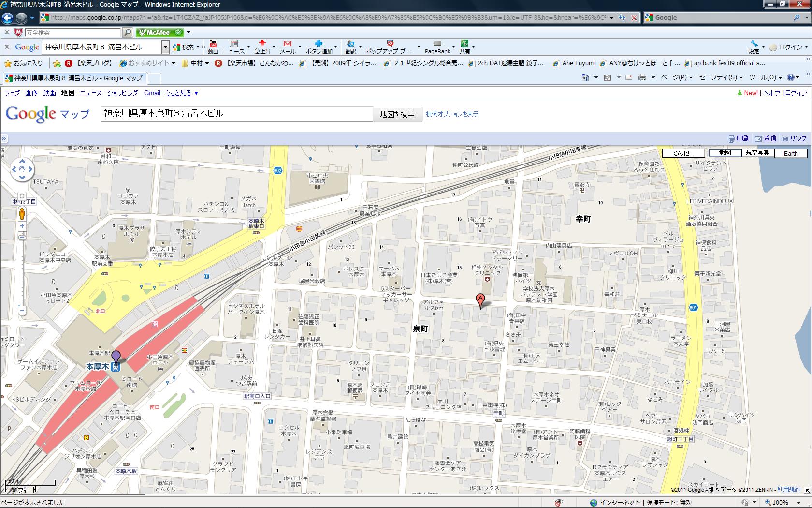
Task: Open the 画像 tab in Google navigation
Action: point(31,93)
